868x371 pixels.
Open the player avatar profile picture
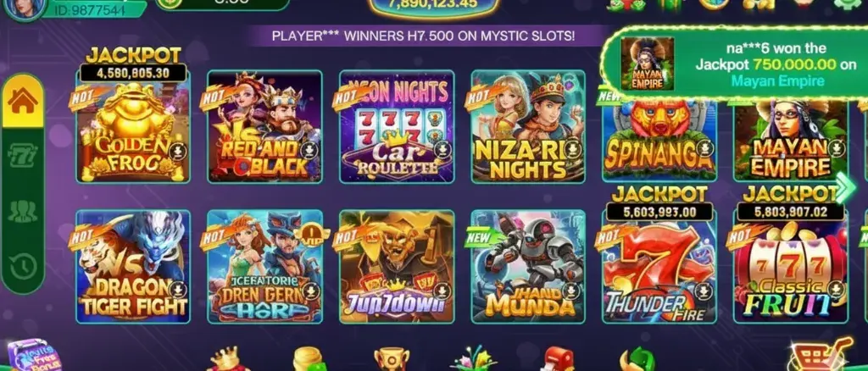point(24,8)
